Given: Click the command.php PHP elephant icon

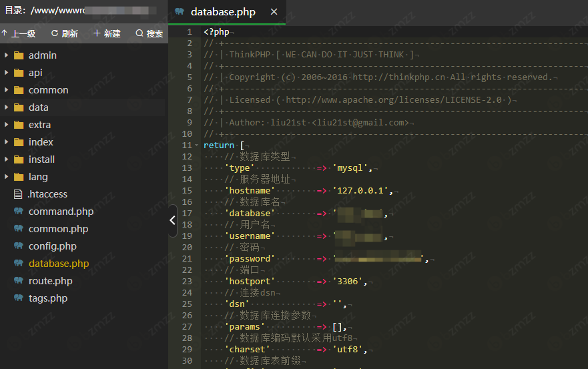Looking at the screenshot, I should point(19,211).
